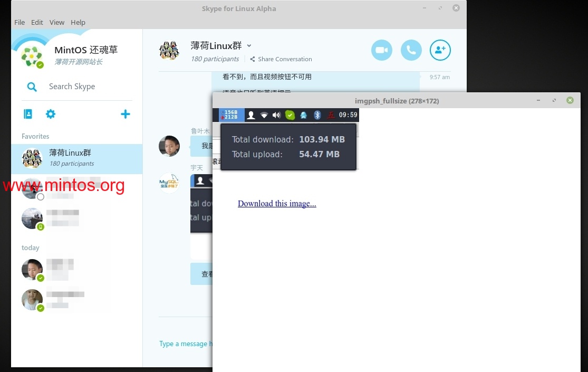The width and height of the screenshot is (588, 372).
Task: Add participants to the conversation
Action: coord(440,50)
